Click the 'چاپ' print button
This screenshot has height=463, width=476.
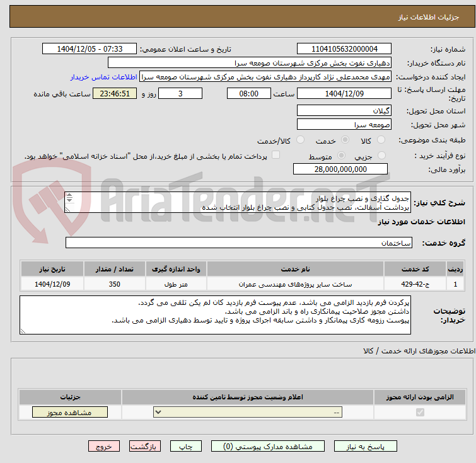pos(186,447)
